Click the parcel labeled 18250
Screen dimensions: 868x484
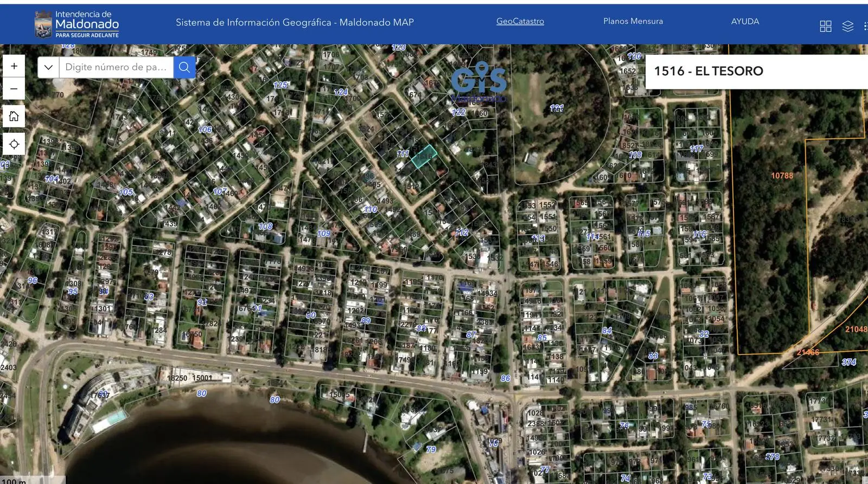tap(176, 378)
